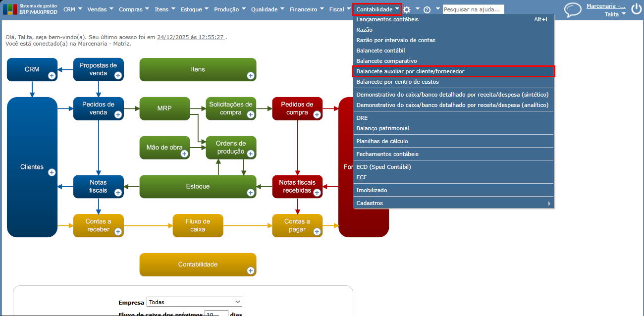The height and width of the screenshot is (316, 644).
Task: Expand the Itens menu
Action: point(165,9)
